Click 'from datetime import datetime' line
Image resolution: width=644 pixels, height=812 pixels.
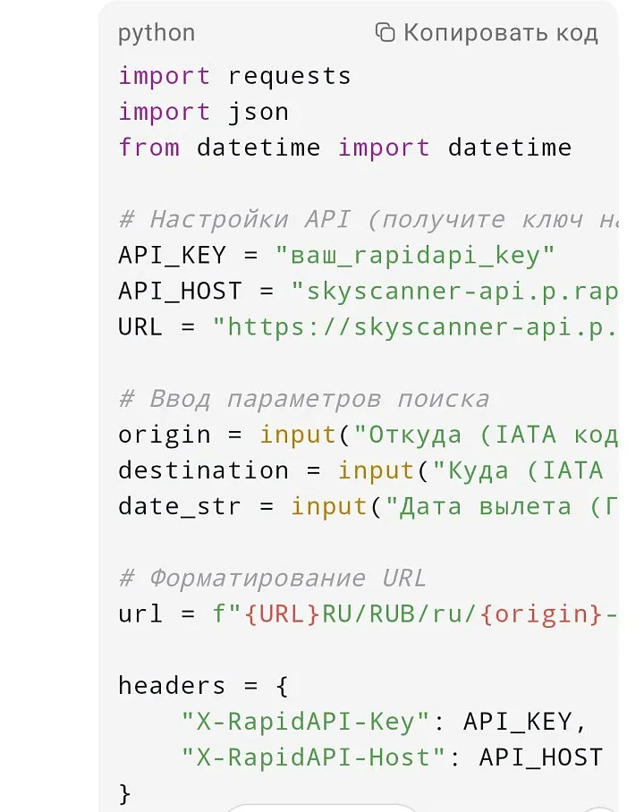tap(344, 148)
